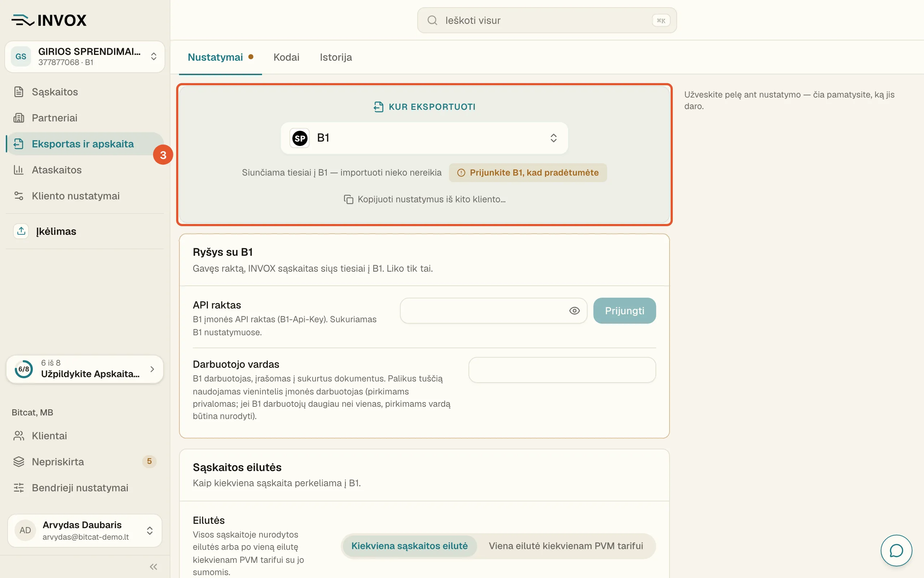Switch to the Kodai tab
924x578 pixels.
286,57
